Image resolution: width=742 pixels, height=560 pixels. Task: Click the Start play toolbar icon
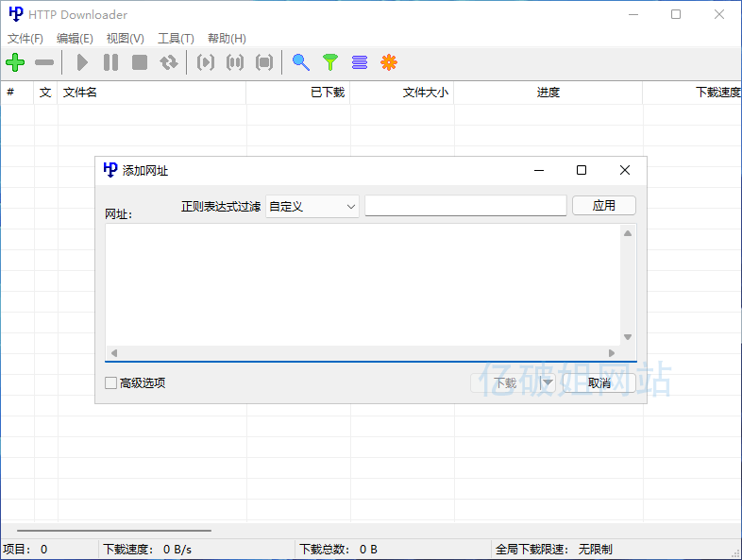point(82,62)
